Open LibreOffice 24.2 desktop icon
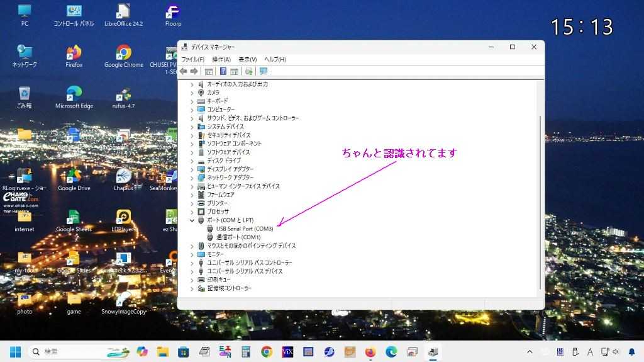644x362 pixels. [123, 14]
